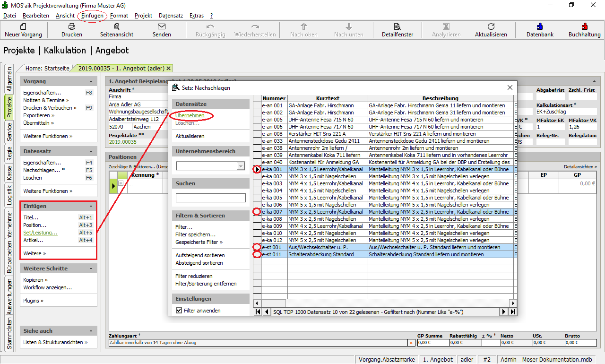Click the Senden envelope icon
This screenshot has width=605, height=364.
tap(162, 27)
